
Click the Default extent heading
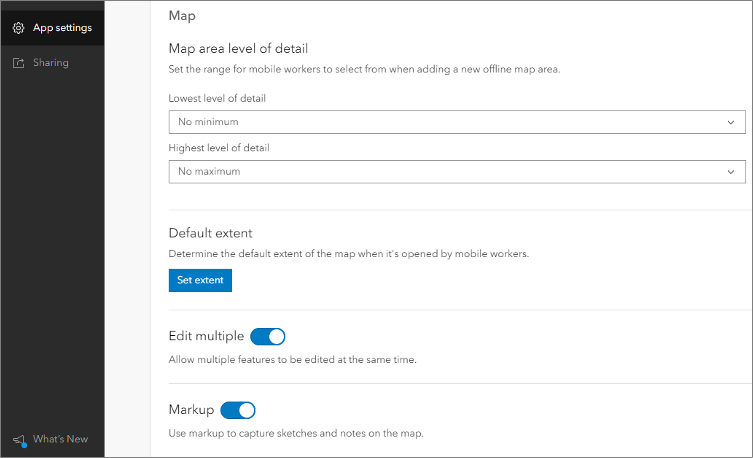(x=210, y=233)
